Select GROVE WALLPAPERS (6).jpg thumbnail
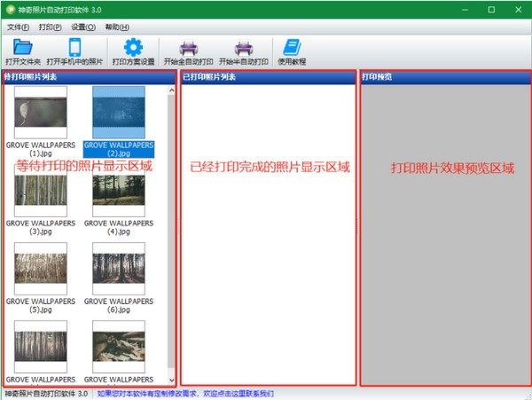The height and width of the screenshot is (400, 532). coord(119,269)
